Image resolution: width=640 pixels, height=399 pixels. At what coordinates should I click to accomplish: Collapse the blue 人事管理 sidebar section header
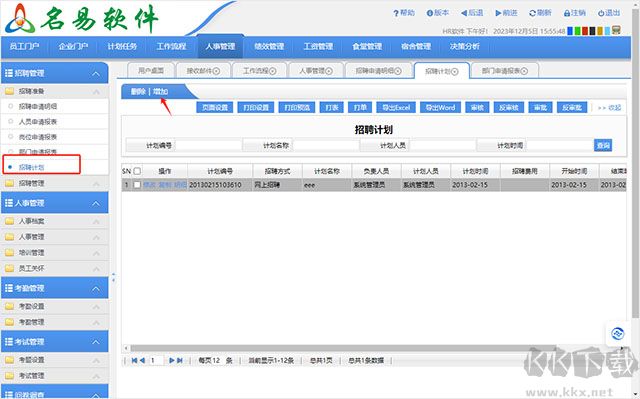[x=55, y=203]
